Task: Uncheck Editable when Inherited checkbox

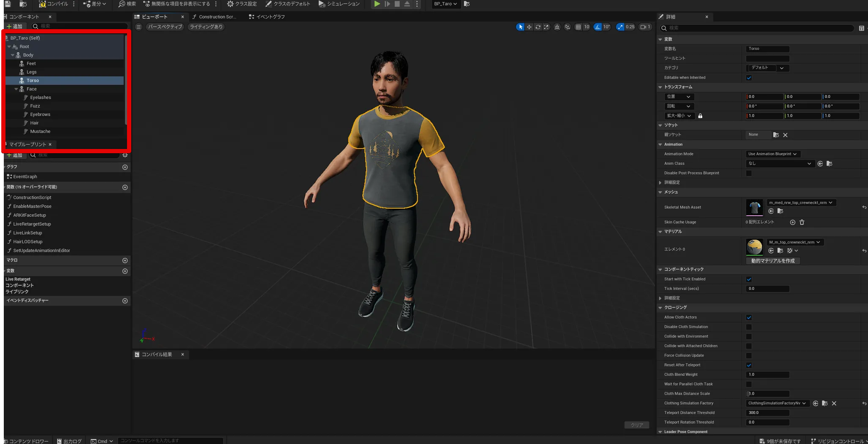Action: (749, 78)
